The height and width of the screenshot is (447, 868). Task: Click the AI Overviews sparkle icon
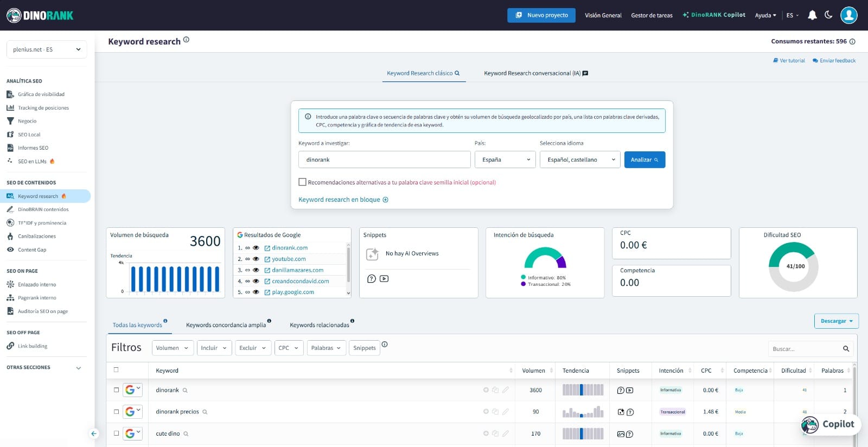[x=372, y=254]
